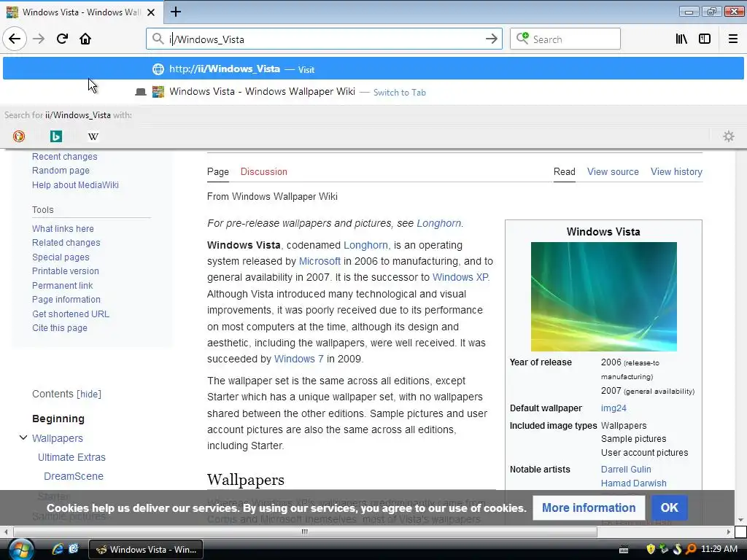
Task: Search with Bing one-off icon
Action: coord(56,136)
